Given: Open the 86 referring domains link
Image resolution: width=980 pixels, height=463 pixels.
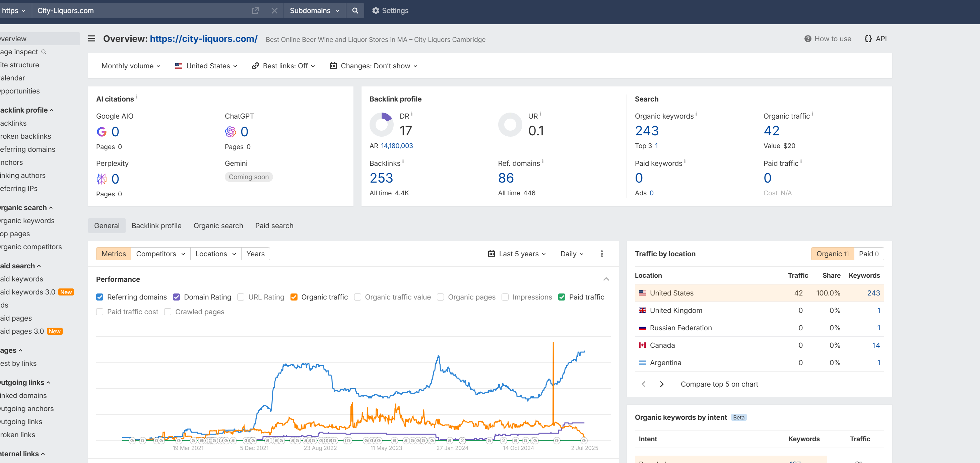Looking at the screenshot, I should (x=506, y=178).
